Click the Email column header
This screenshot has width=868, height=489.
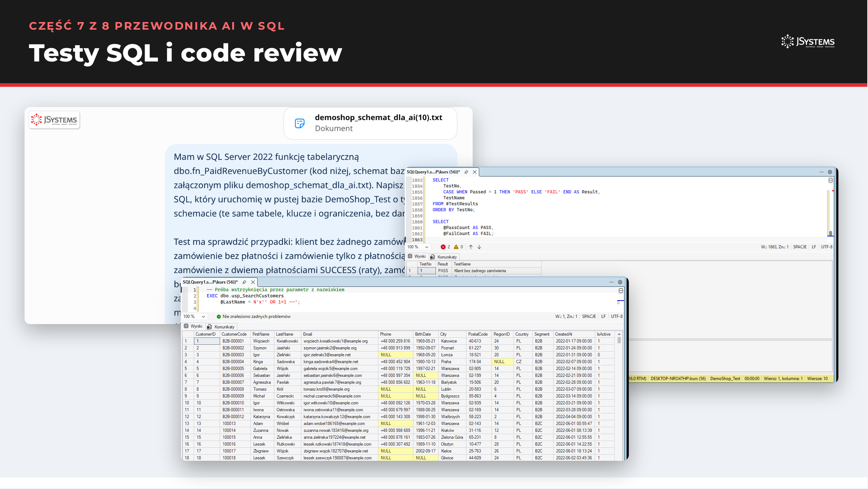point(340,334)
